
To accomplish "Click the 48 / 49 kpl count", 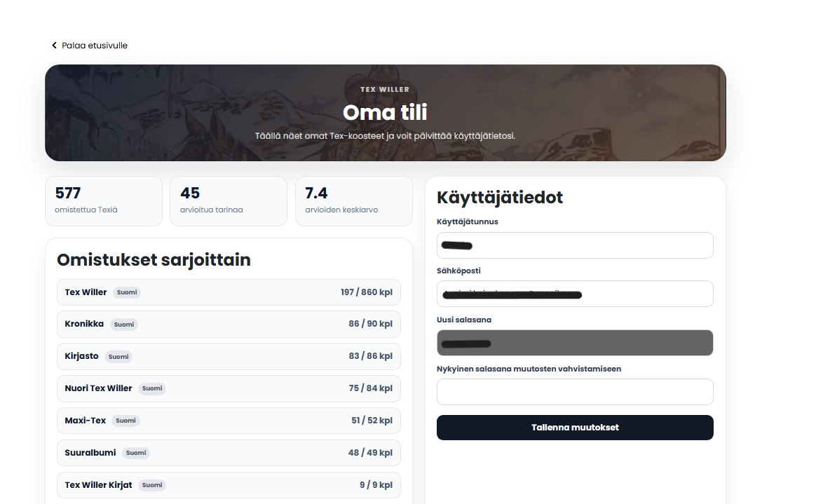I will [371, 453].
